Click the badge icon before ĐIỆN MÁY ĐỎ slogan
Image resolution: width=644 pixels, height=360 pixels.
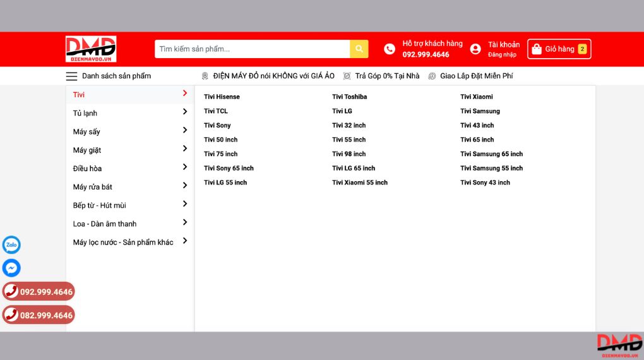click(x=205, y=76)
